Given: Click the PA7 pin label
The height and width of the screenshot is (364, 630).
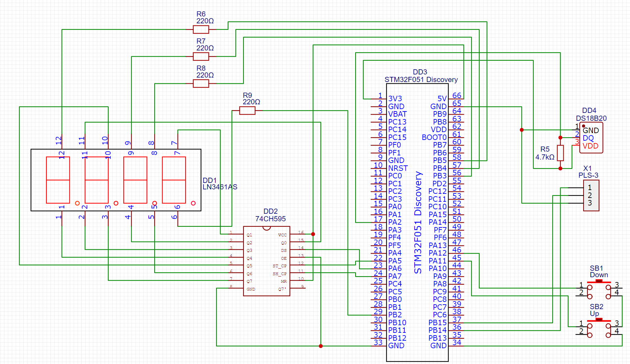Looking at the screenshot, I should pyautogui.click(x=395, y=276).
